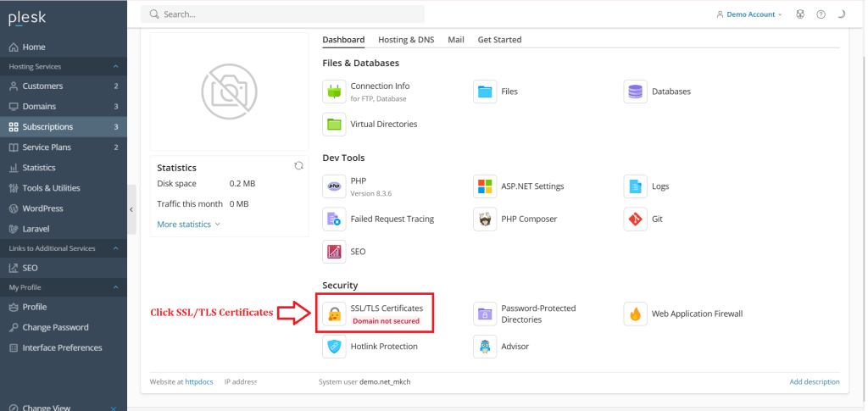Open the Git icon
The width and height of the screenshot is (868, 411).
636,219
